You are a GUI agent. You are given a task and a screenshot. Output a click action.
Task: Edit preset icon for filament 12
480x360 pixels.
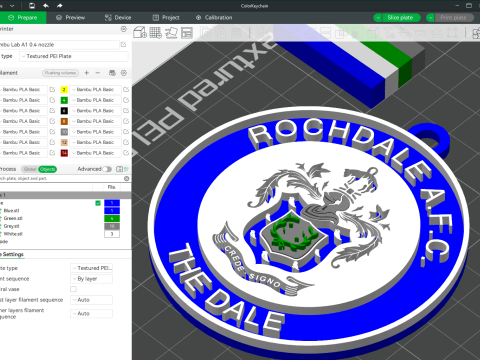coord(126,142)
